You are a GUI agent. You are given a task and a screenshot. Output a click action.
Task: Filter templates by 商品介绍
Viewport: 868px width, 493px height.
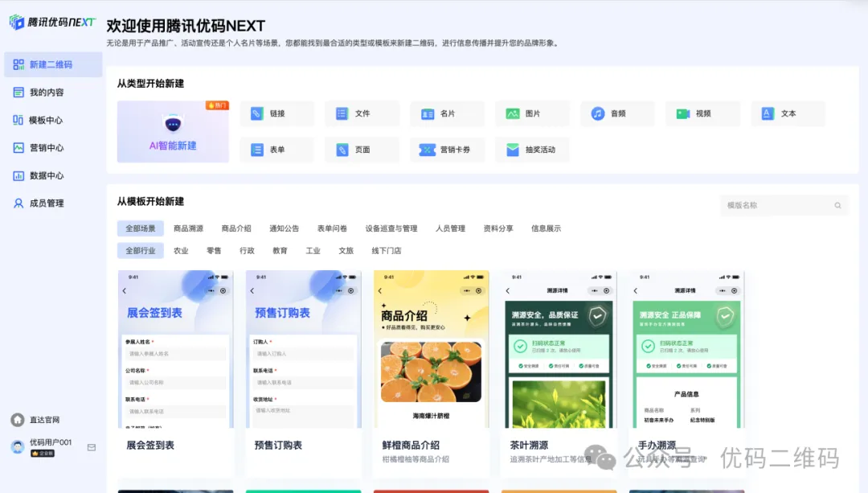click(x=236, y=228)
